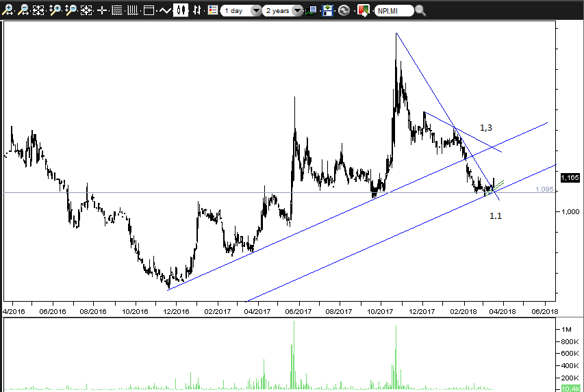Click the 1,3 chart annotation
Viewport: 584px width, 392px height.
click(485, 128)
